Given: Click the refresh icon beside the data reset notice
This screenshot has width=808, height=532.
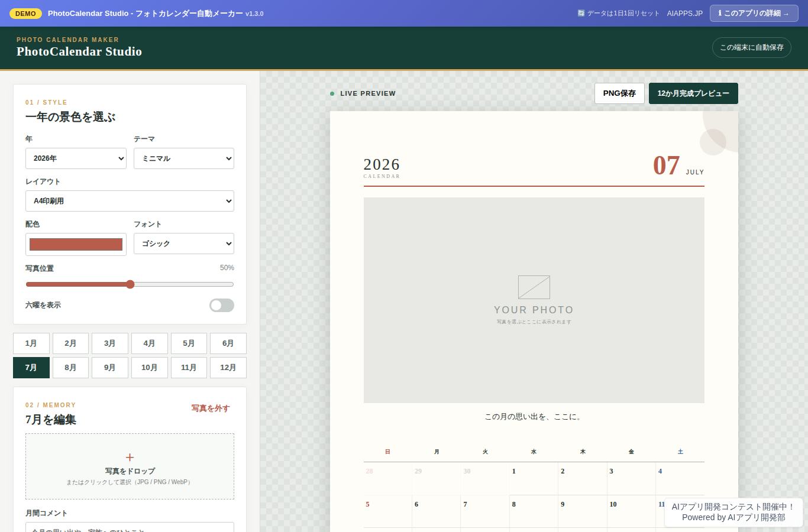Looking at the screenshot, I should tap(581, 13).
